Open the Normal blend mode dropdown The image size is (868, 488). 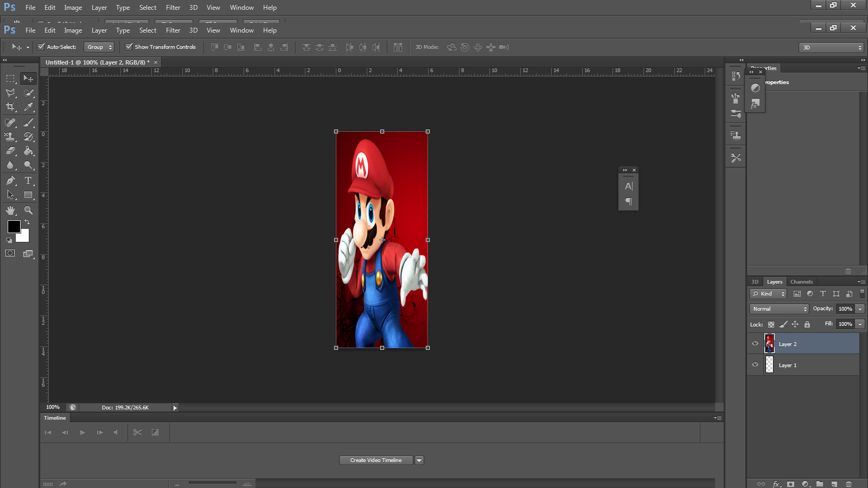[x=779, y=309]
